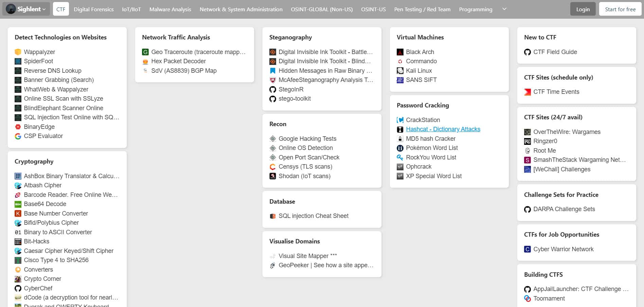Open the Google Hacking Tests link
Viewport: 644px width, 307px height.
coord(307,139)
